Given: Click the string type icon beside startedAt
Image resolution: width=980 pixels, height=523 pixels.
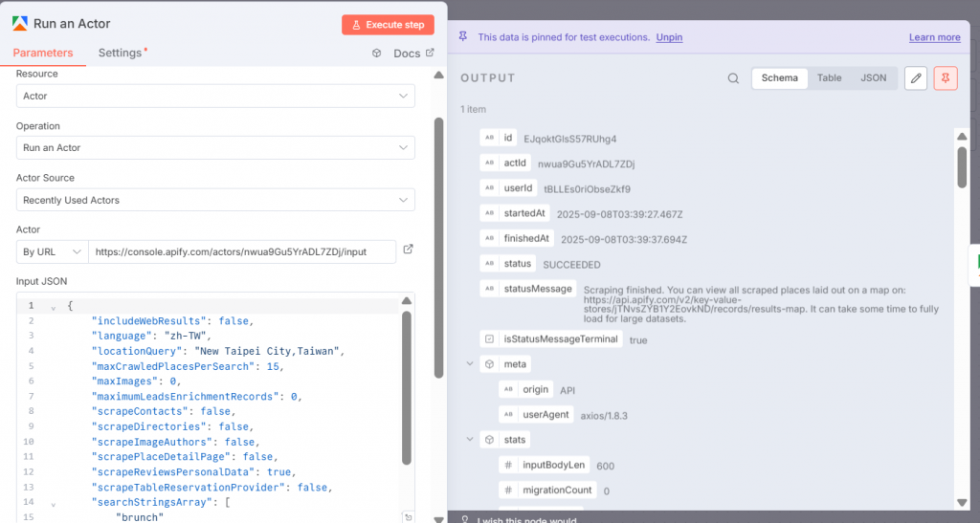Looking at the screenshot, I should tap(489, 213).
